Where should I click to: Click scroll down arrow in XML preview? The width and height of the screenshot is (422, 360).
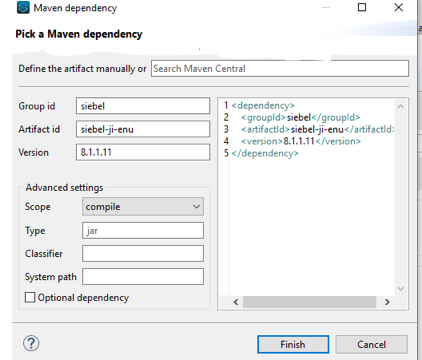pyautogui.click(x=401, y=289)
